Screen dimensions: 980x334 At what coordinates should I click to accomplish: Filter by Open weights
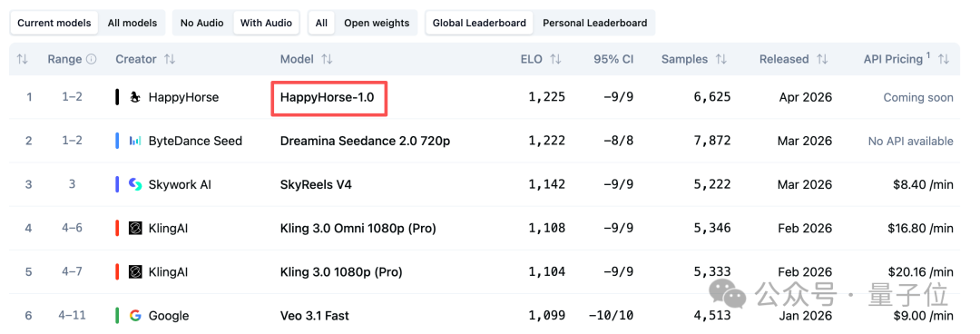point(377,23)
